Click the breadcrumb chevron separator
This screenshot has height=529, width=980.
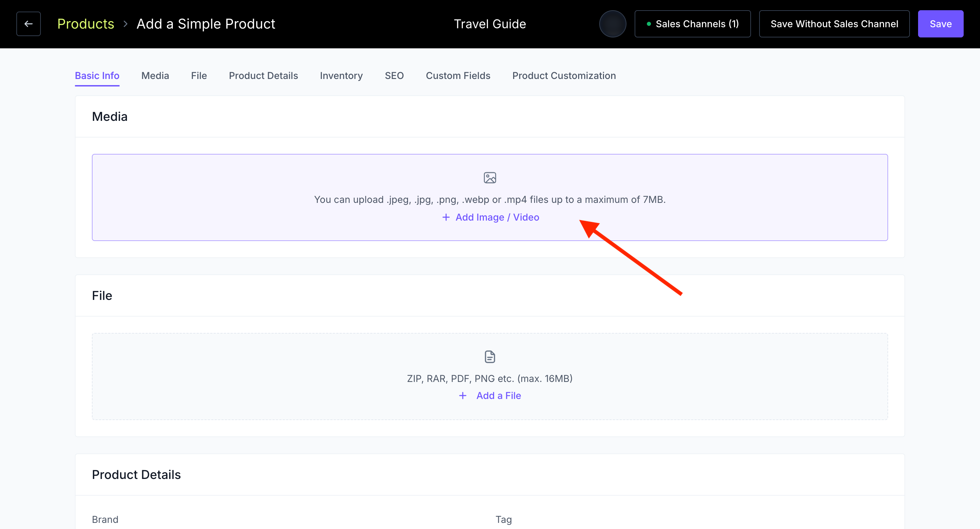pos(126,24)
